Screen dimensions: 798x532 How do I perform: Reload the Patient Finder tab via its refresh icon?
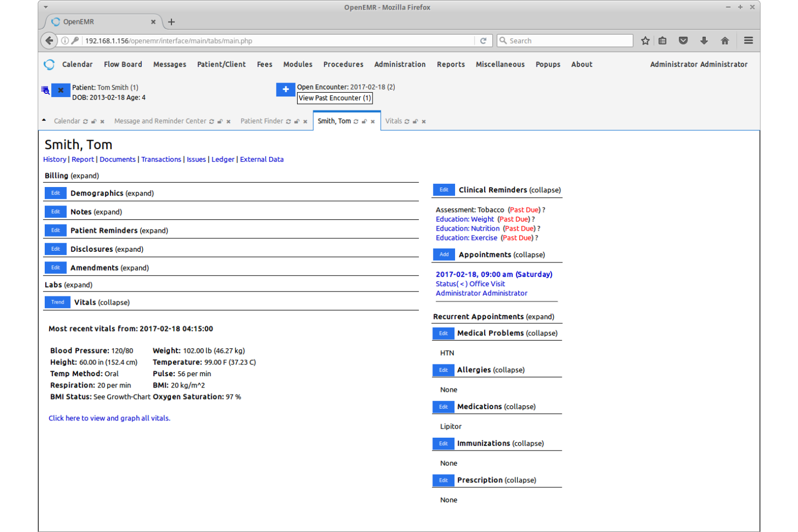(x=287, y=121)
